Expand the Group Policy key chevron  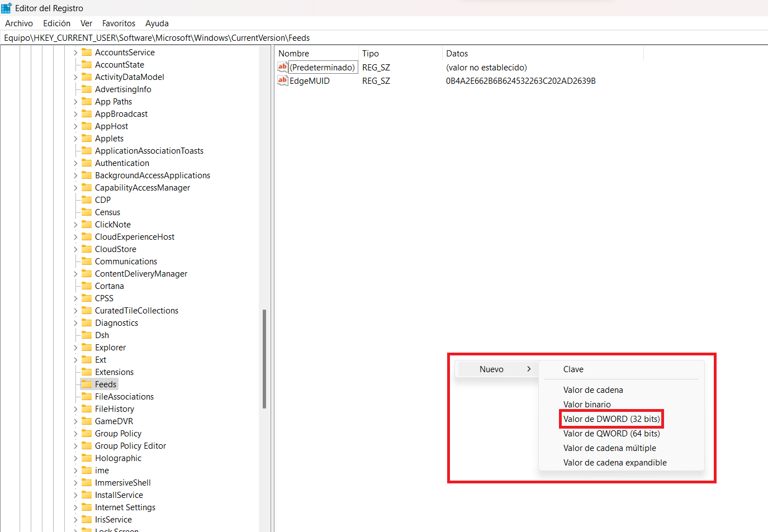coord(75,434)
